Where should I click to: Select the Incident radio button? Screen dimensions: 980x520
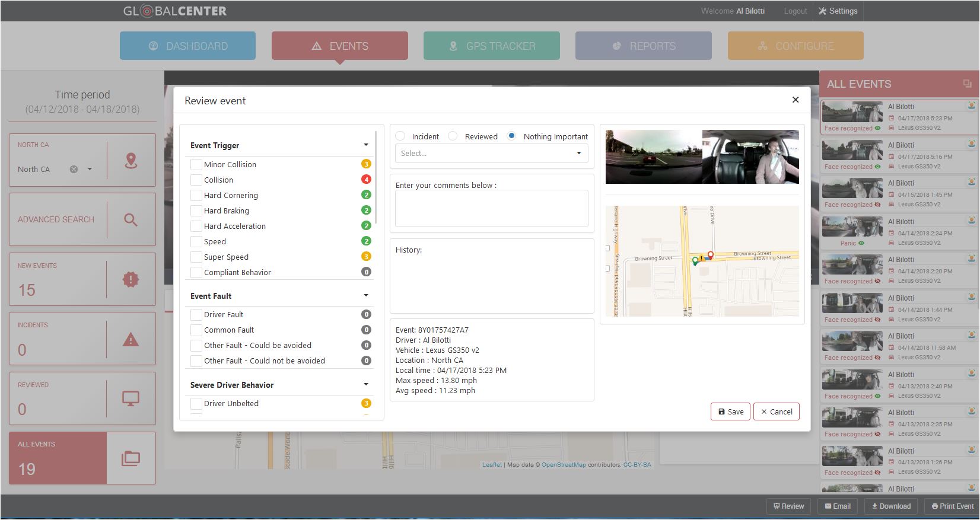(400, 136)
